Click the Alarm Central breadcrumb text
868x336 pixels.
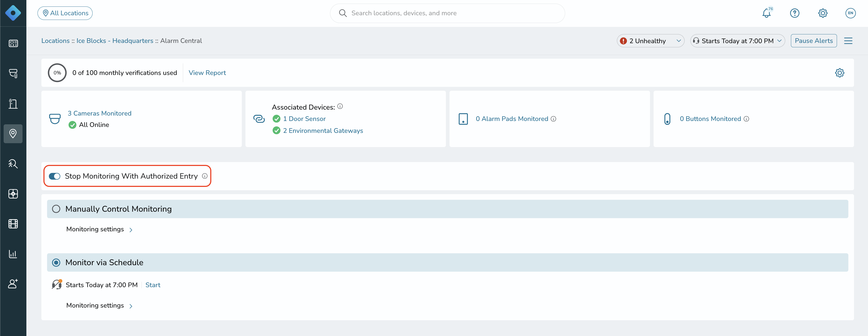click(181, 41)
